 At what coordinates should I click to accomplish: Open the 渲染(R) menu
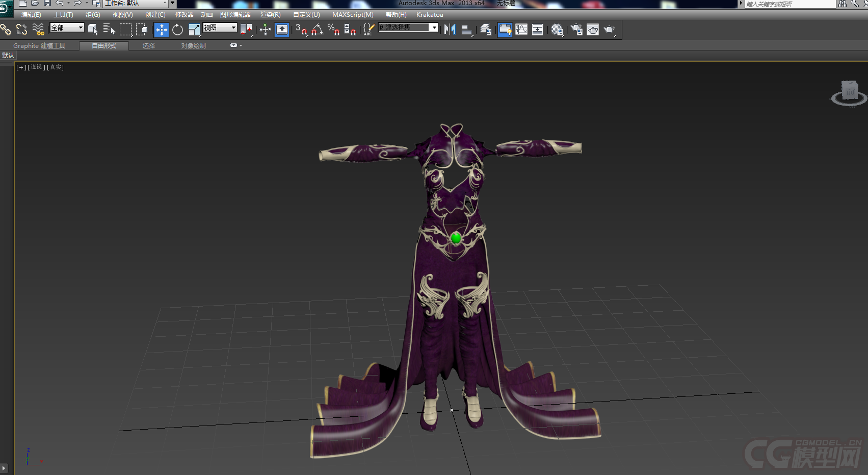click(271, 15)
